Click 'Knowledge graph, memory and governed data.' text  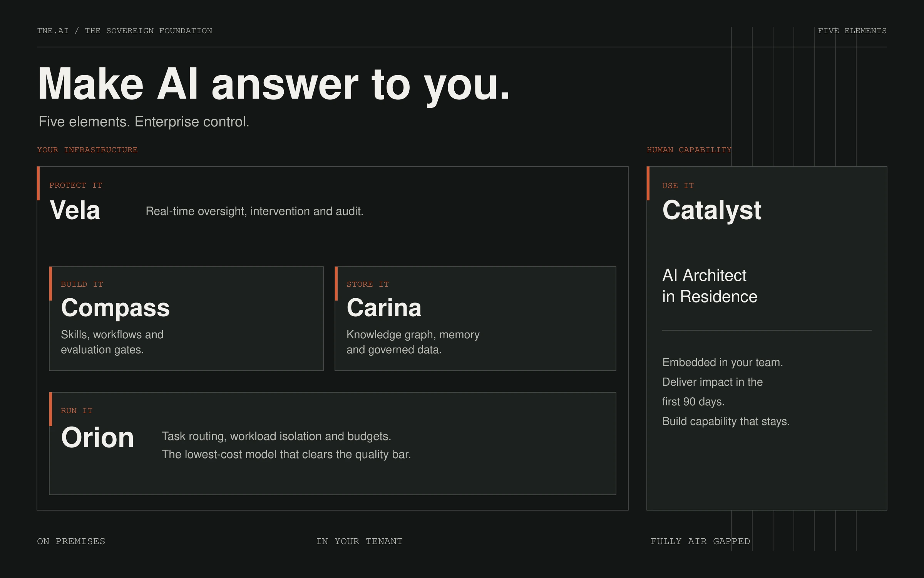pos(413,342)
